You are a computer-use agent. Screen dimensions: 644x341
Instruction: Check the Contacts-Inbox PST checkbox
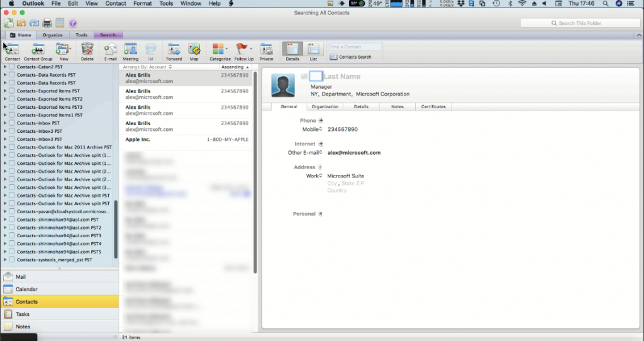click(12, 123)
